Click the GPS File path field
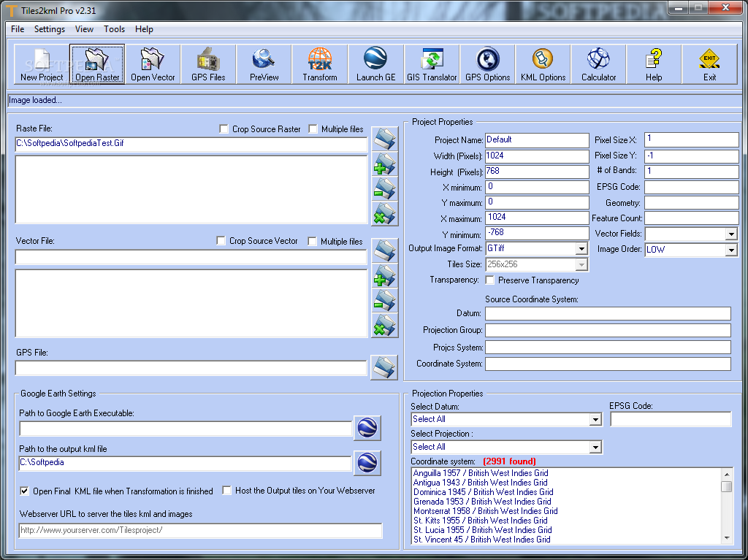The width and height of the screenshot is (748, 560). (x=191, y=368)
